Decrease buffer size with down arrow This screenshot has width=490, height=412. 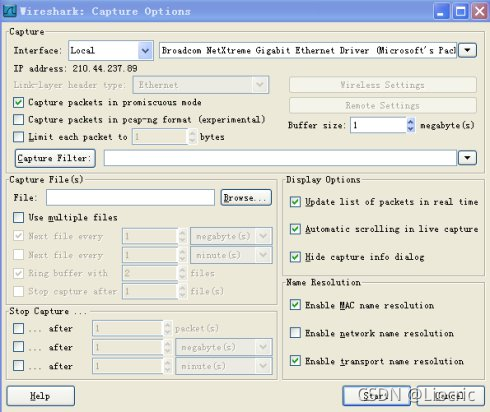(x=411, y=129)
